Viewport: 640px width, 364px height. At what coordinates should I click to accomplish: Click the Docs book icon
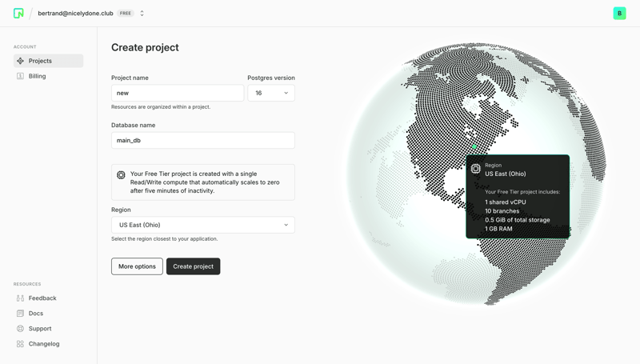(x=21, y=314)
